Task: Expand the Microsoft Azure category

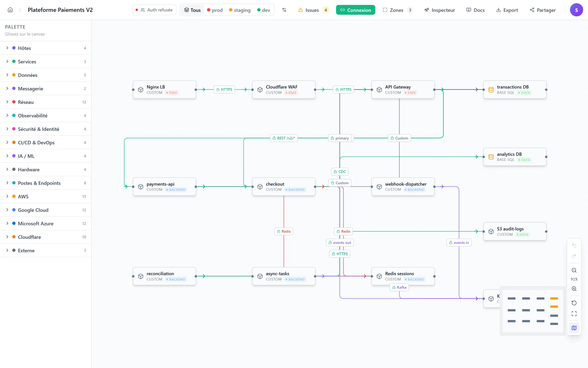Action: (46, 223)
